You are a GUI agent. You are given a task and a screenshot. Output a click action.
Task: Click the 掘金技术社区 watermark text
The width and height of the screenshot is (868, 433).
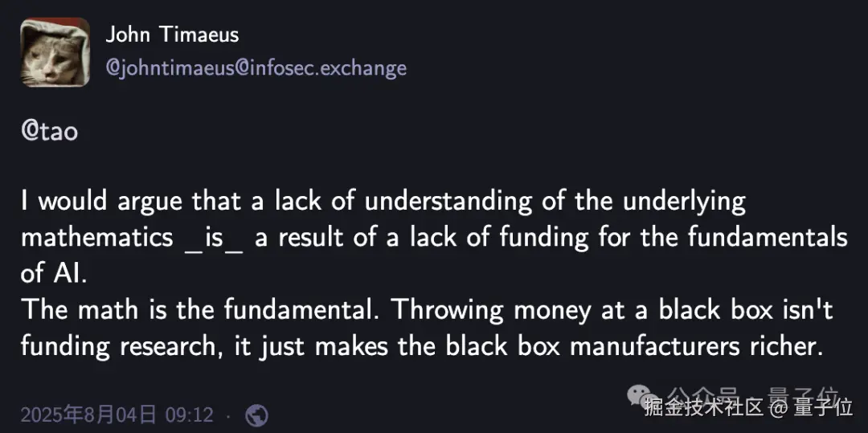(x=703, y=408)
